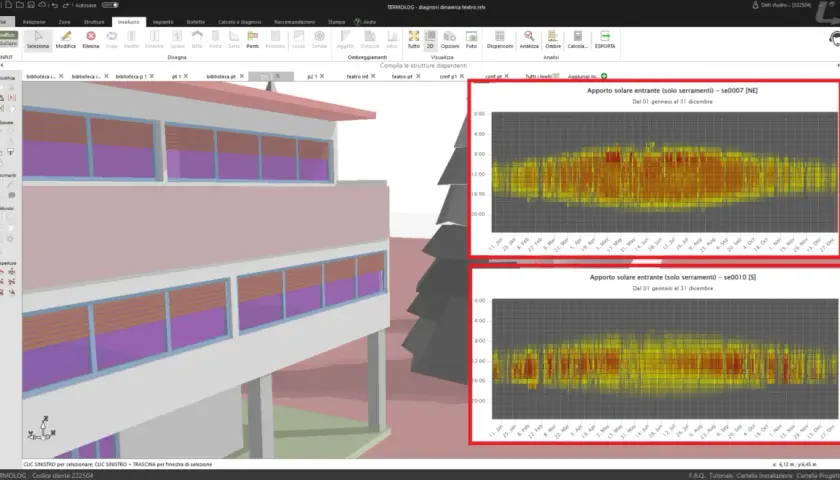Click the Sonda probe tool
Viewport: 840px width, 480px height.
319,40
